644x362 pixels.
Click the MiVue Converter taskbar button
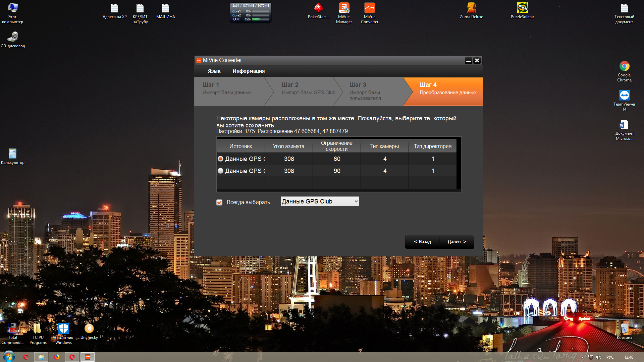click(88, 357)
